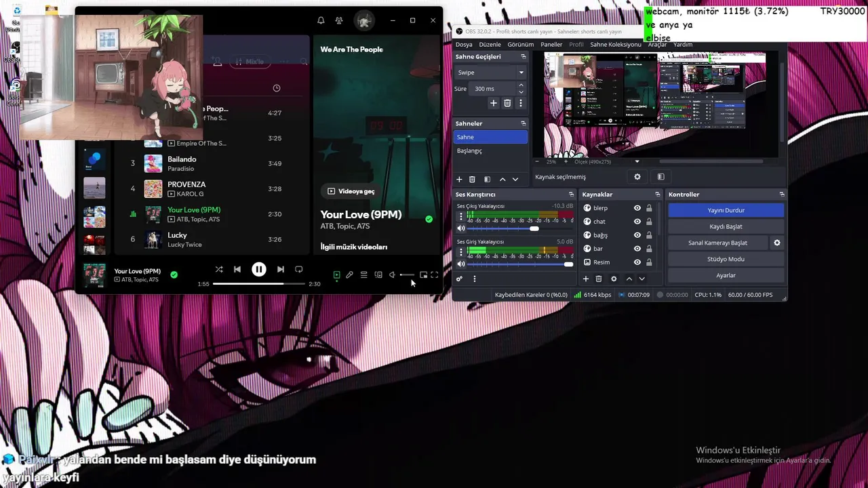Toggle visibility of bağış source
868x488 pixels.
click(x=637, y=235)
